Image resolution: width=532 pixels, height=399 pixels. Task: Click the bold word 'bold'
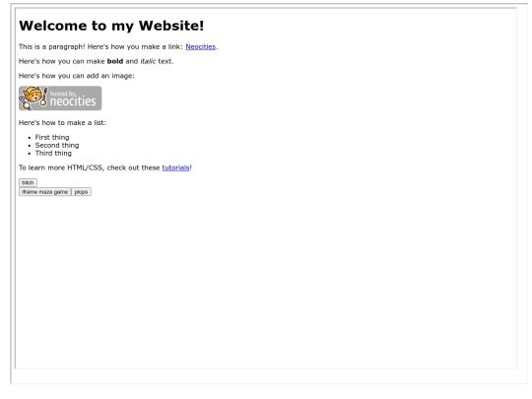click(x=115, y=61)
